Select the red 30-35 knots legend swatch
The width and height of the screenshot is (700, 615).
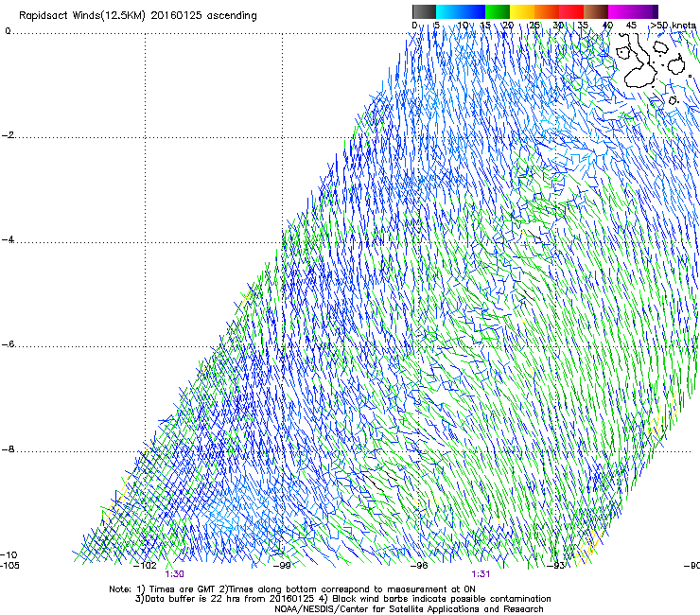pos(571,11)
